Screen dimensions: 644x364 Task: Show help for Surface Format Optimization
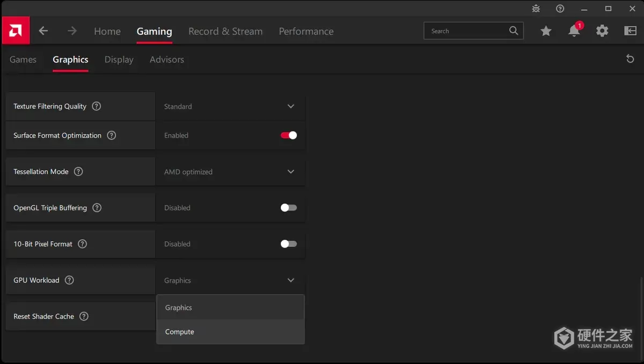tap(112, 135)
